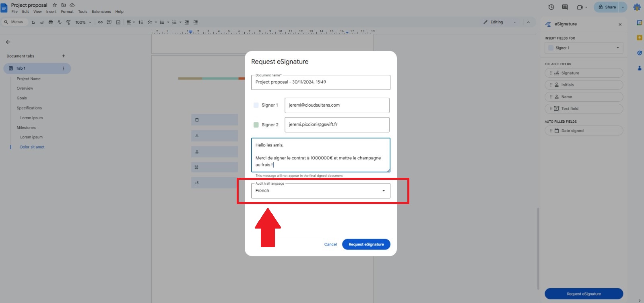Click the Insert image toolbar icon
Viewport: 644px width, 303px height.
[x=118, y=23]
